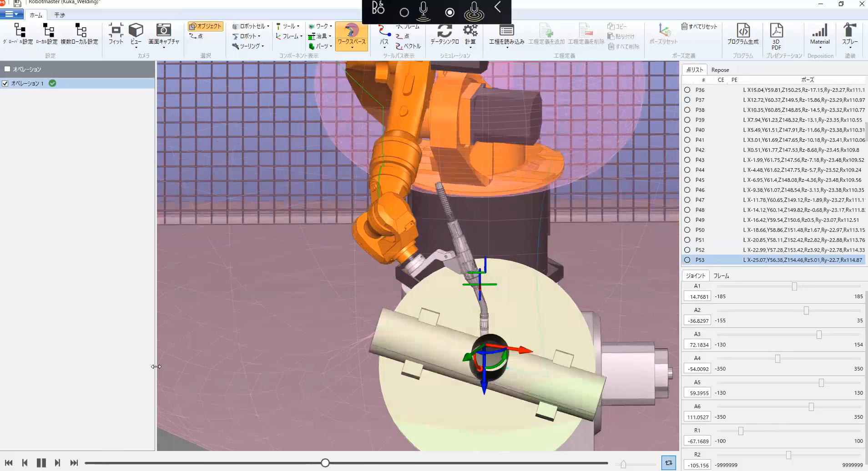
Task: Switch to the 干渉 ribbon tab
Action: (60, 15)
